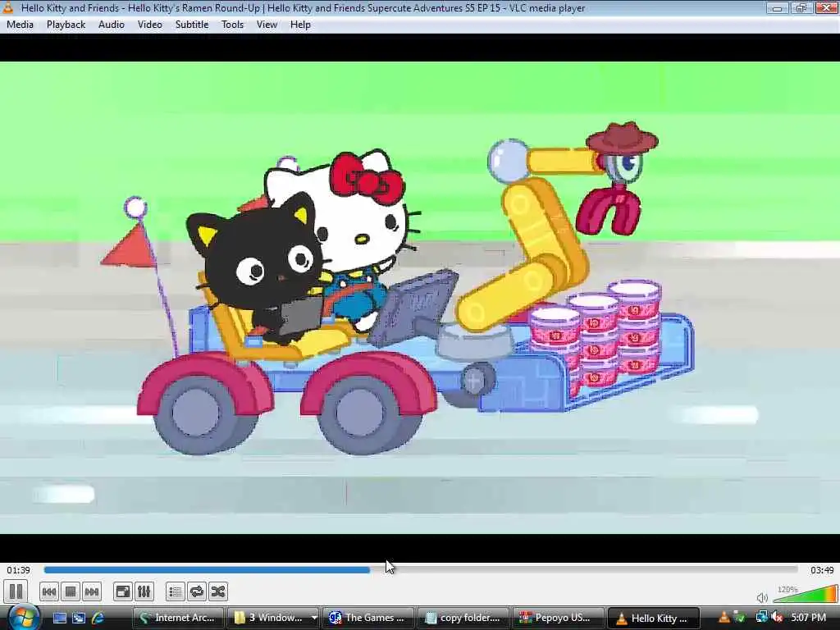Minimize the VLC window
This screenshot has width=840, height=630.
pyautogui.click(x=777, y=8)
